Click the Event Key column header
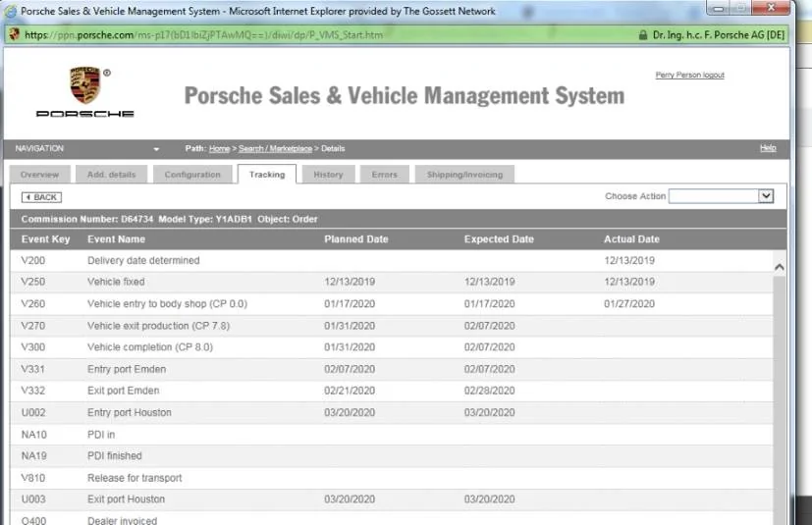This screenshot has width=812, height=525. [x=45, y=239]
